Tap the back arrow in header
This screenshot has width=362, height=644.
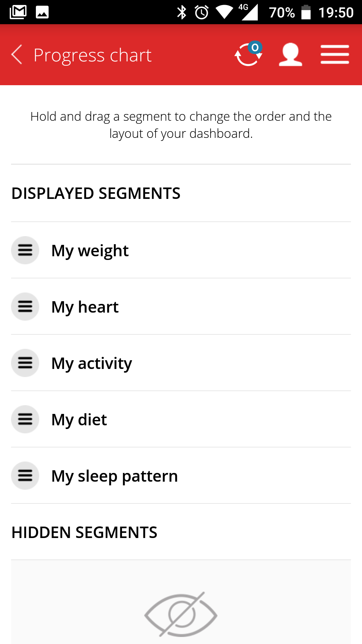(17, 55)
